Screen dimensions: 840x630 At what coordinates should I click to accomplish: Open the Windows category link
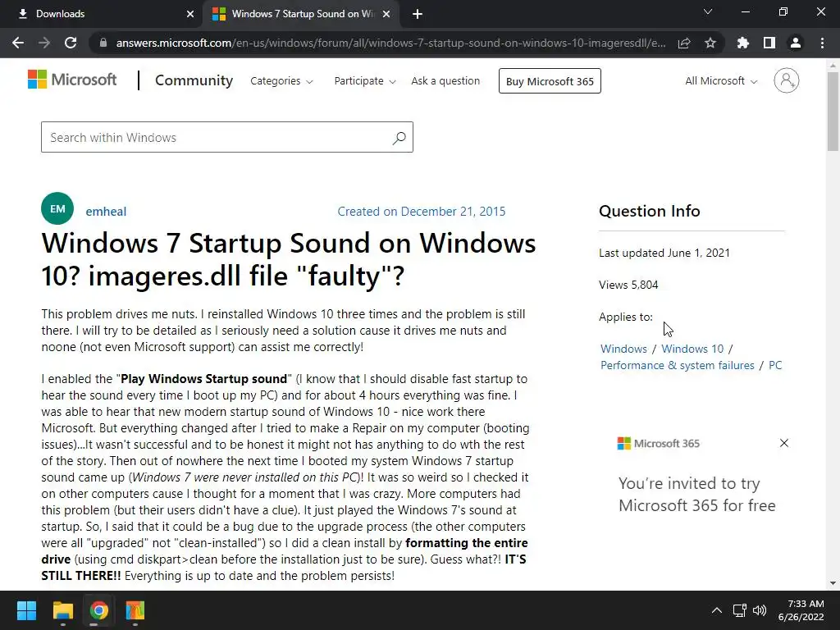tap(623, 349)
